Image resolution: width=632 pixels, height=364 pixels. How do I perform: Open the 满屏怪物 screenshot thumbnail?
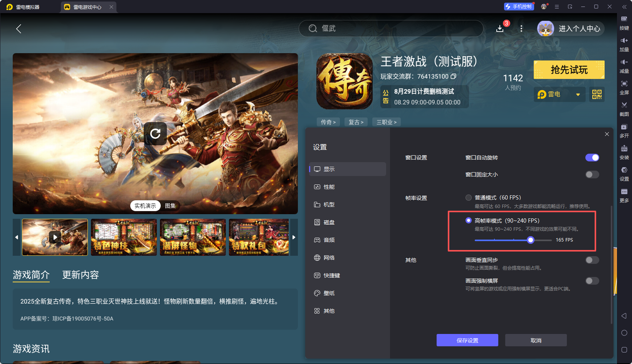pos(193,237)
